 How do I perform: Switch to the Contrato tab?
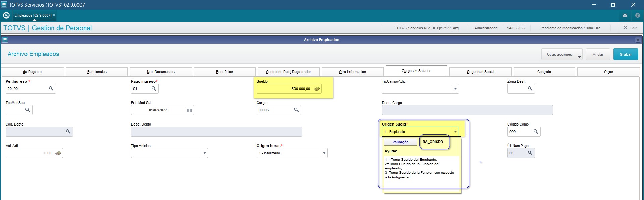click(x=544, y=72)
